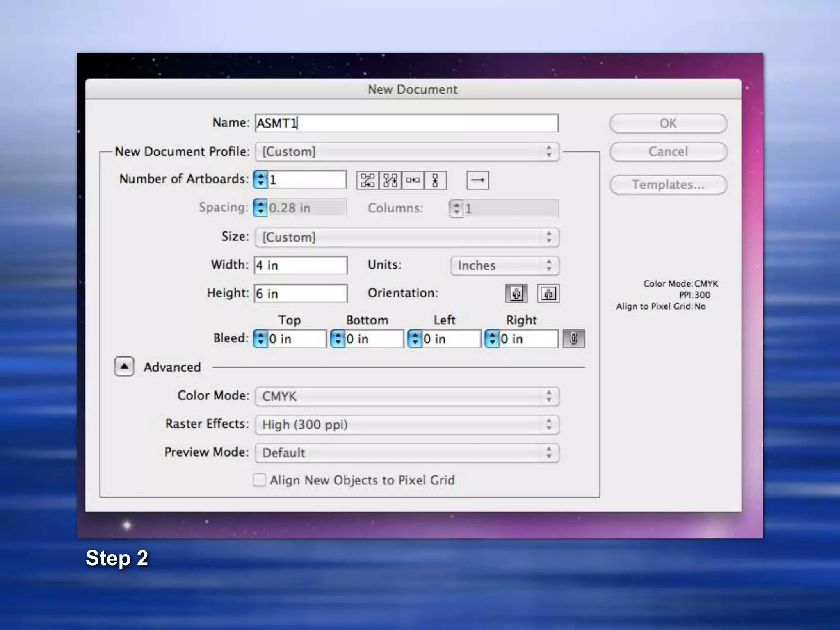Toggle the bleed link chain icon

pos(573,339)
